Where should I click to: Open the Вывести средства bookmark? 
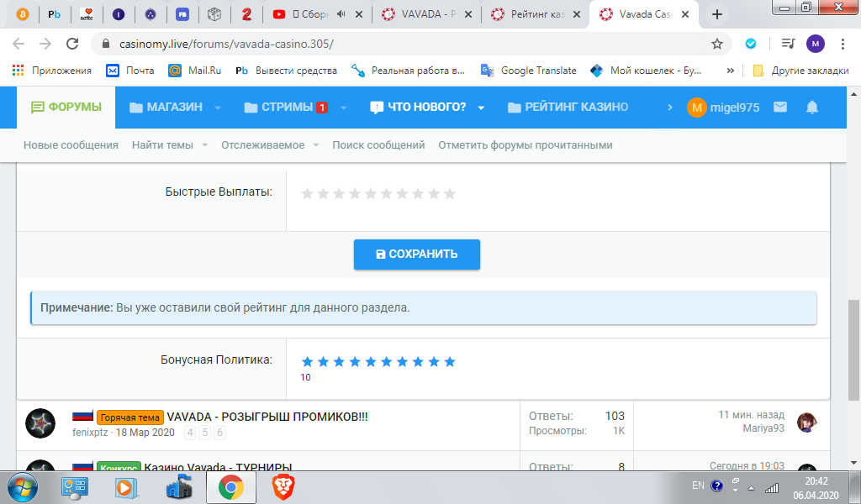[x=286, y=71]
